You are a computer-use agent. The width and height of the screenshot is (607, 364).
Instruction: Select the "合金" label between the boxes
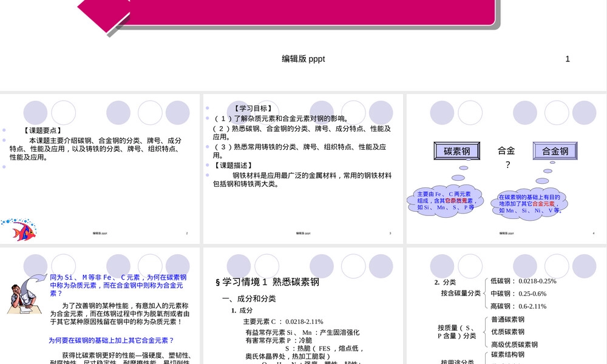pyautogui.click(x=506, y=151)
